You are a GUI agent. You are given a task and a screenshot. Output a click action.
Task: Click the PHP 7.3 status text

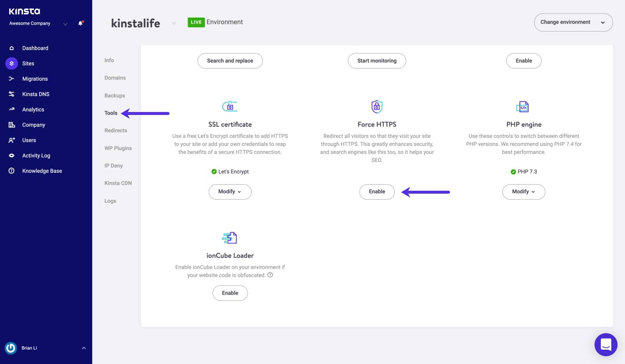(527, 172)
